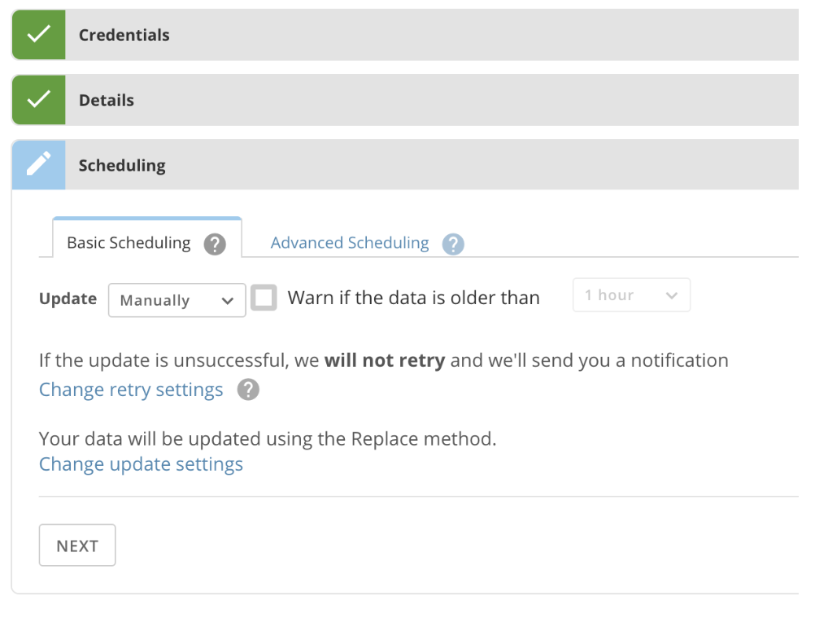Image resolution: width=828 pixels, height=644 pixels.
Task: Open the Basic Scheduling help question mark
Action: point(215,243)
